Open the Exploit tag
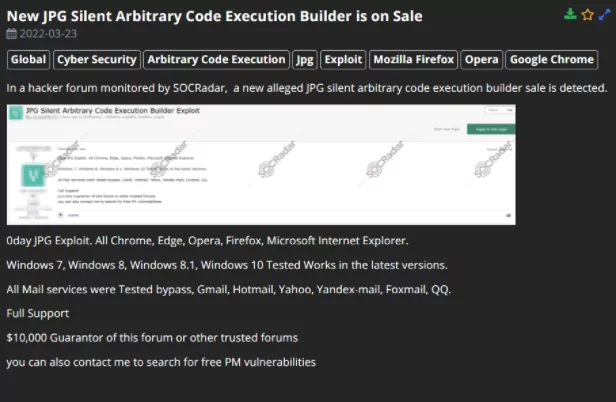The image size is (616, 402). (343, 60)
